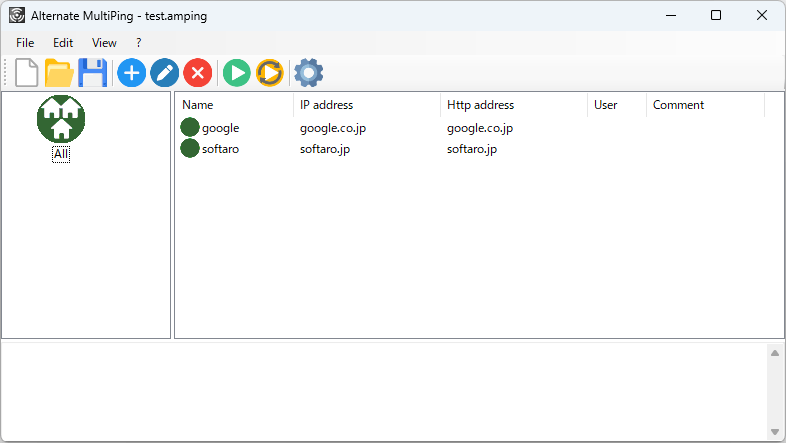Edit the entry using the blue pencil icon
This screenshot has width=786, height=443.
pyautogui.click(x=164, y=72)
